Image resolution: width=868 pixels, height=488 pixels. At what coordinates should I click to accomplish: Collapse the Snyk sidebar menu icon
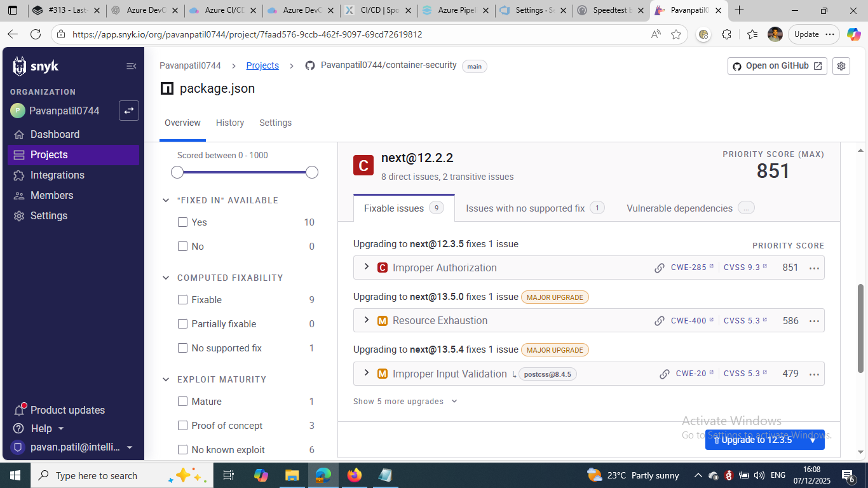(x=131, y=66)
